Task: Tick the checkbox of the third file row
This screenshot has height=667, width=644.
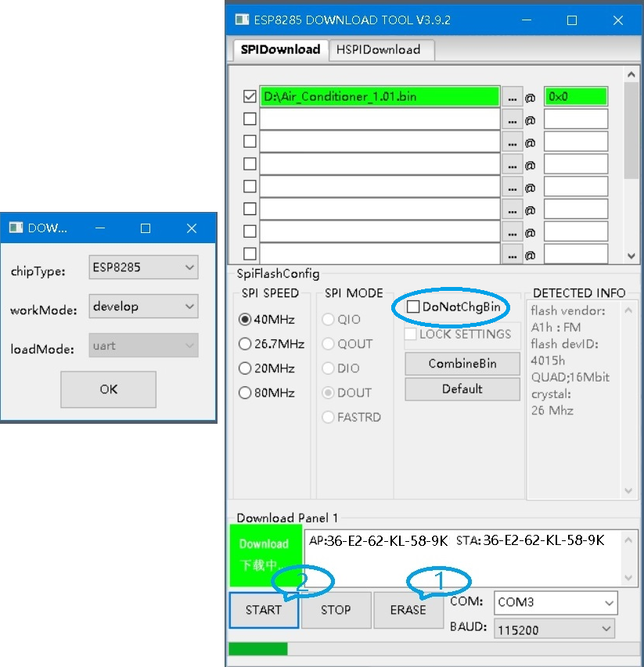Action: pyautogui.click(x=250, y=142)
